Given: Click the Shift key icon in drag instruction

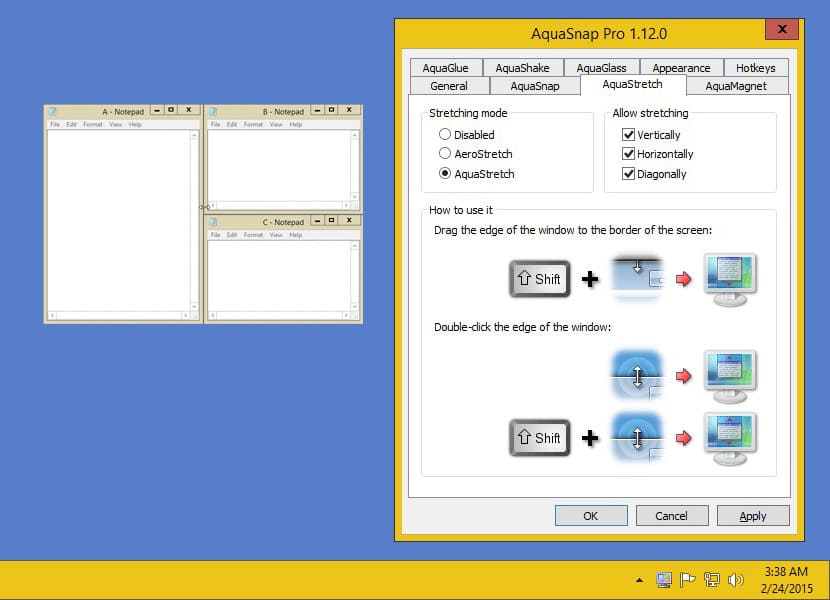Looking at the screenshot, I should pos(539,279).
